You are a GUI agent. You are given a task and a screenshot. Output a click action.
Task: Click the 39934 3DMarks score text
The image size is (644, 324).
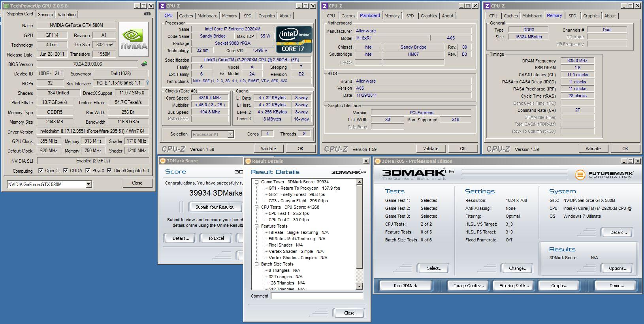point(215,193)
